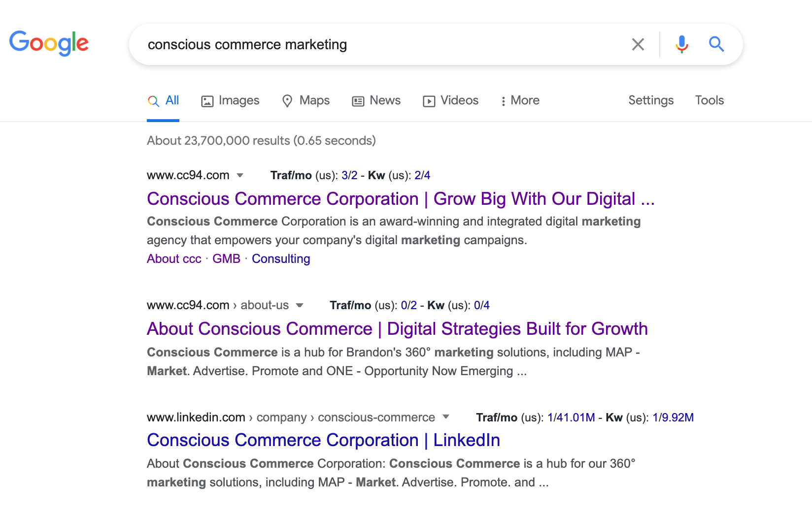Clear the search box with the X icon
Image resolution: width=812 pixels, height=513 pixels.
point(638,44)
